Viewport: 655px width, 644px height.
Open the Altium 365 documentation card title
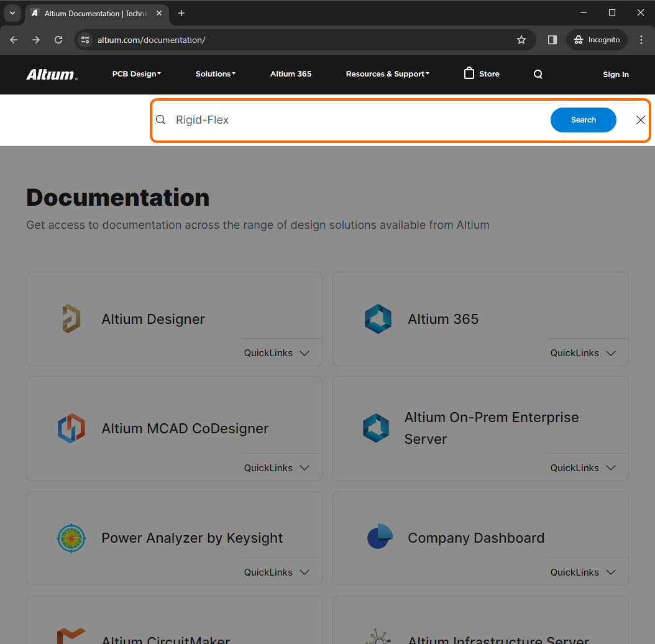coord(443,319)
